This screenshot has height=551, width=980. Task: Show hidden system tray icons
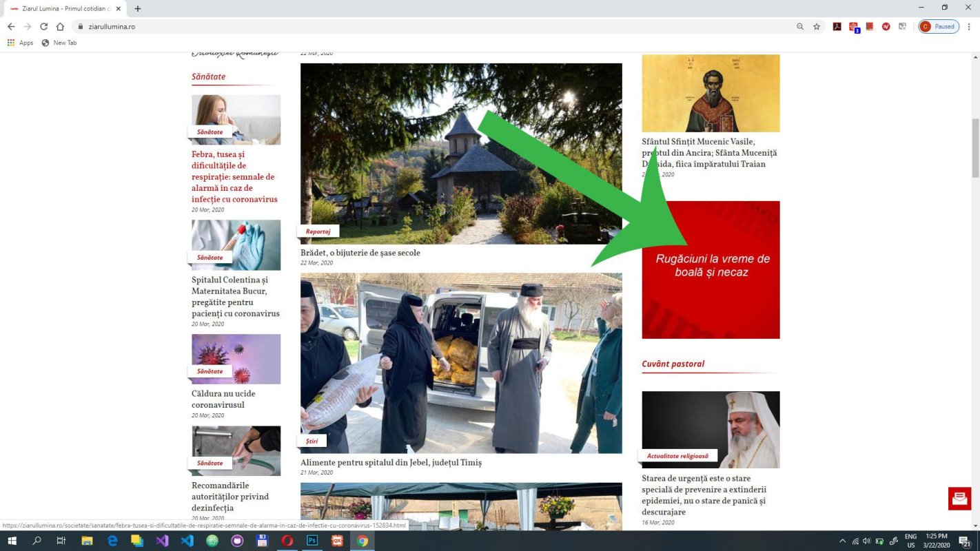click(x=842, y=541)
